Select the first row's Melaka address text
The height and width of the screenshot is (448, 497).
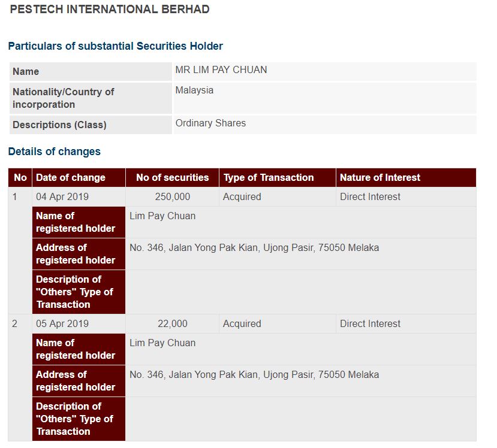(254, 247)
